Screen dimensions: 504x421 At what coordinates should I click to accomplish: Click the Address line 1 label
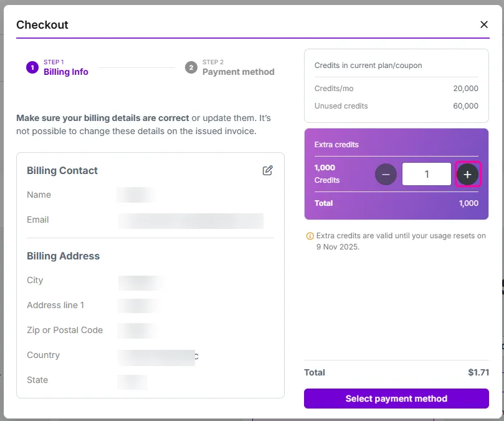point(55,305)
